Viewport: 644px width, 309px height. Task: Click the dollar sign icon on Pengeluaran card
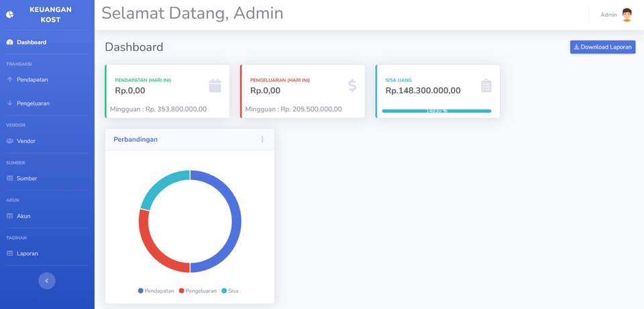[352, 85]
